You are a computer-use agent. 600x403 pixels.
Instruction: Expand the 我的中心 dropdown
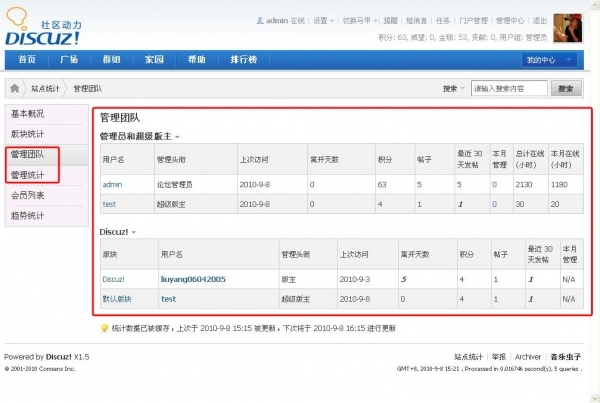(549, 60)
